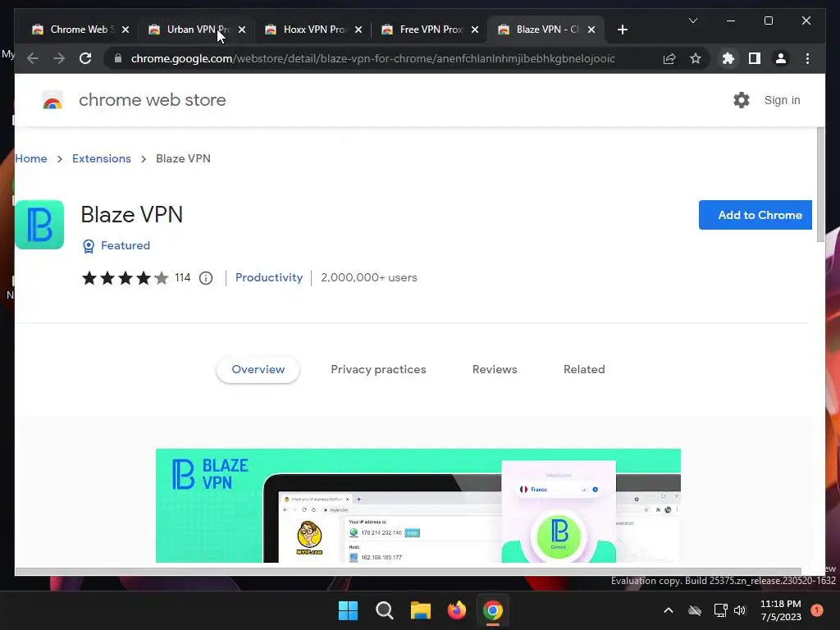
Task: Click the Blaze VPN promo screenshot
Action: 418,505
